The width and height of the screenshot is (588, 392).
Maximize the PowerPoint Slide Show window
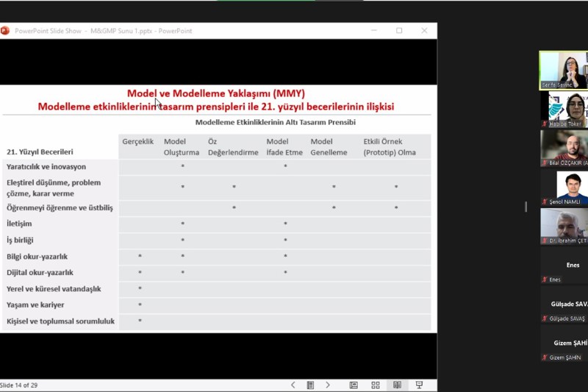coord(399,31)
